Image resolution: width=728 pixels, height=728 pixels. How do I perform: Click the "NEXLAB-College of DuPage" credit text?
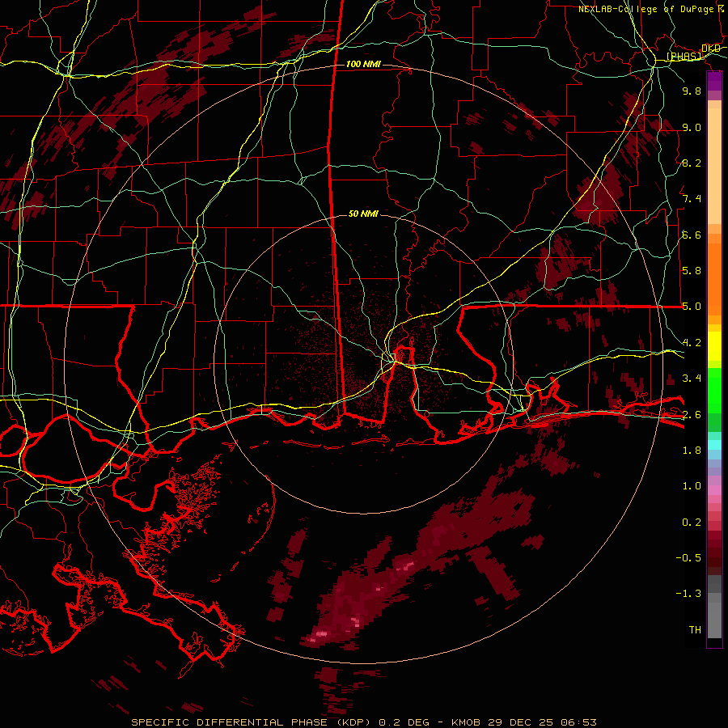coord(645,9)
